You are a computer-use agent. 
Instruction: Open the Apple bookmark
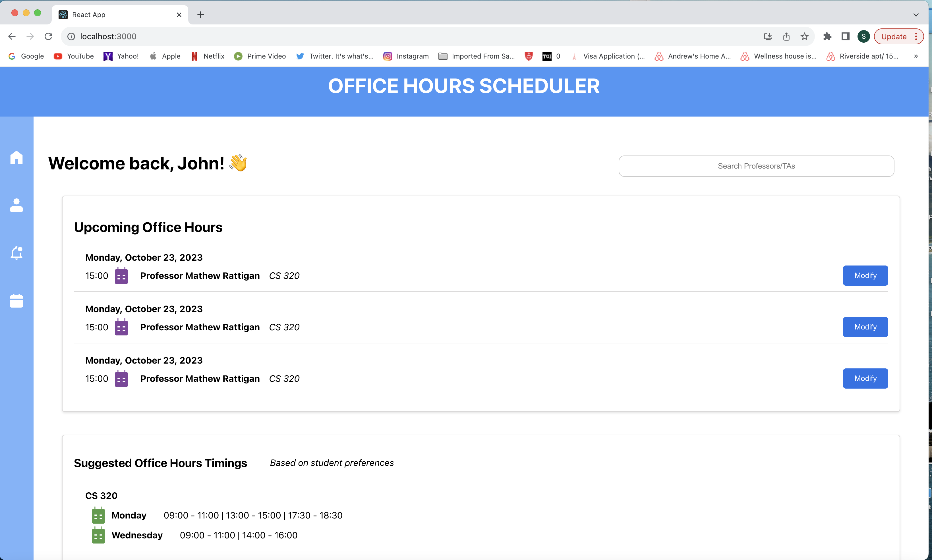(x=165, y=56)
